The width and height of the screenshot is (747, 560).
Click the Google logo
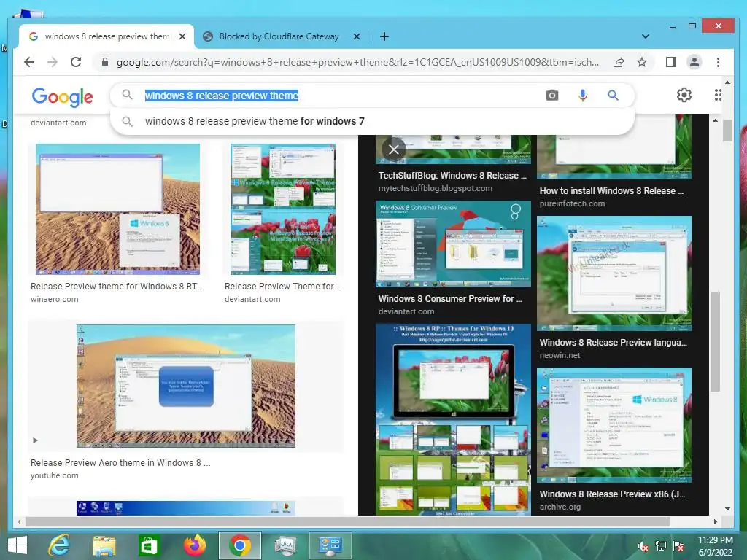pos(63,97)
